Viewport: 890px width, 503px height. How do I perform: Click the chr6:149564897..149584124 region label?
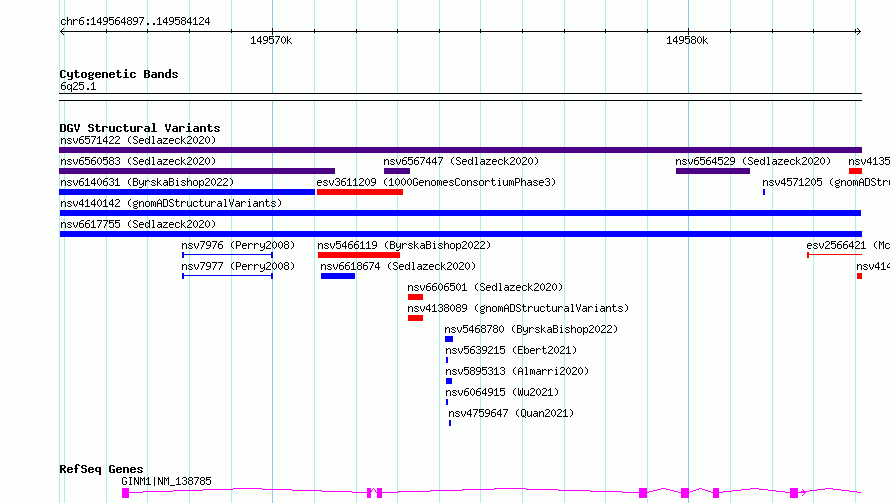pos(135,21)
